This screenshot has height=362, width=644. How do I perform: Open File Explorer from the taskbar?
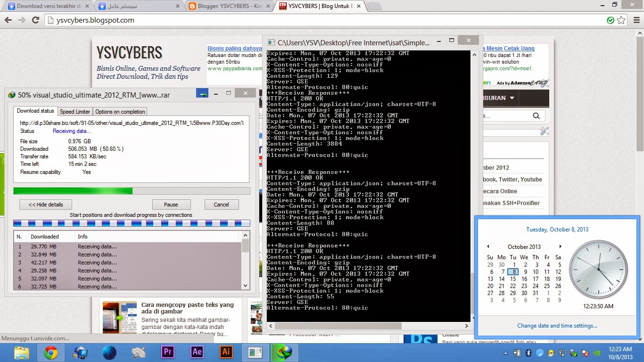tap(22, 352)
